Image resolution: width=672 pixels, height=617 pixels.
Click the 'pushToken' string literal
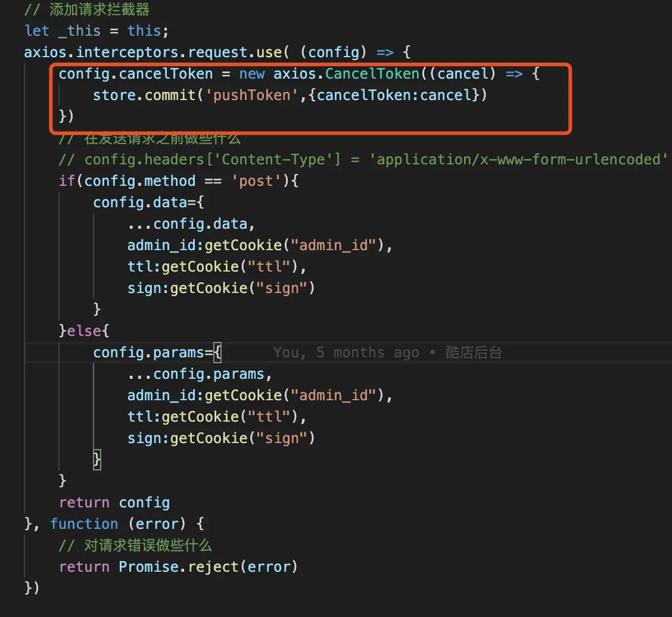coord(252,95)
